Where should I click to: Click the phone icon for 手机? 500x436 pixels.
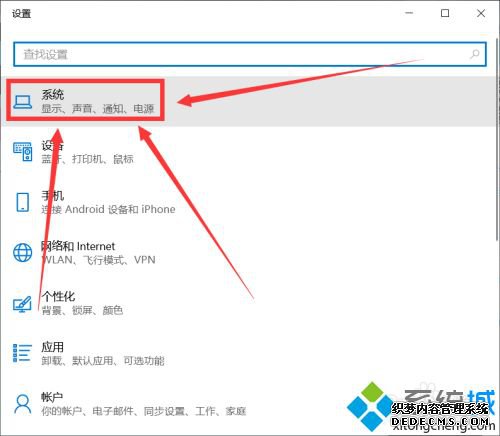[23, 202]
